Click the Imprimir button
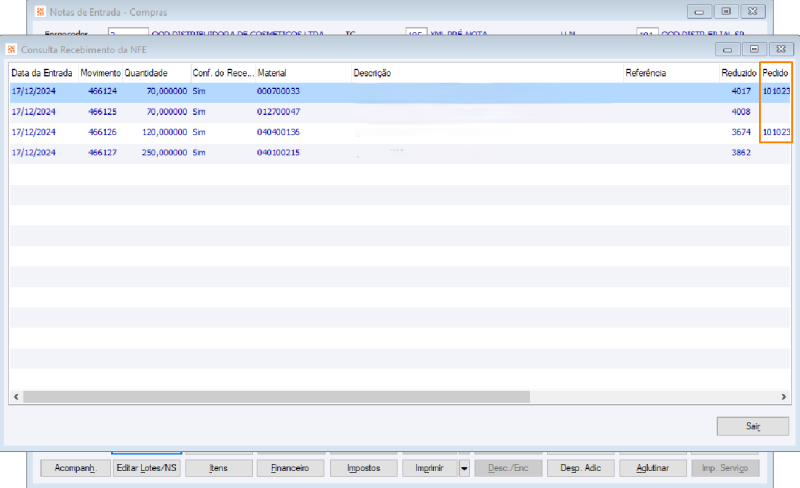 pos(430,468)
